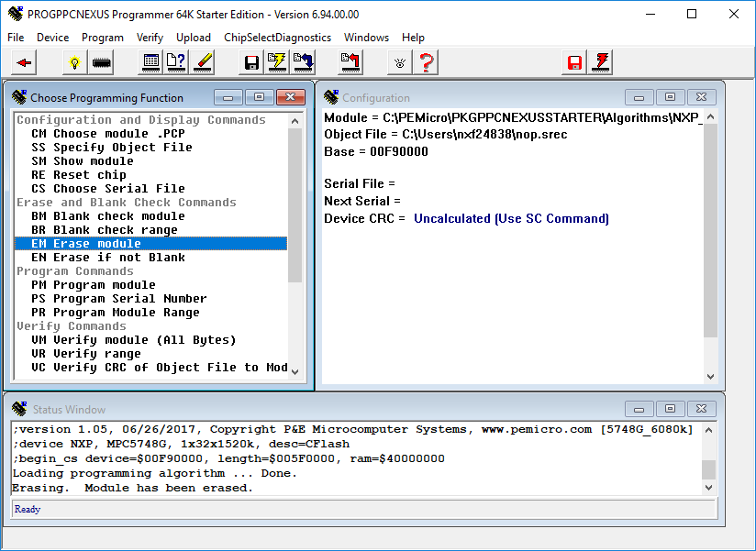
Task: Click the Choose Programming Function window chip icon
Action: 19,97
